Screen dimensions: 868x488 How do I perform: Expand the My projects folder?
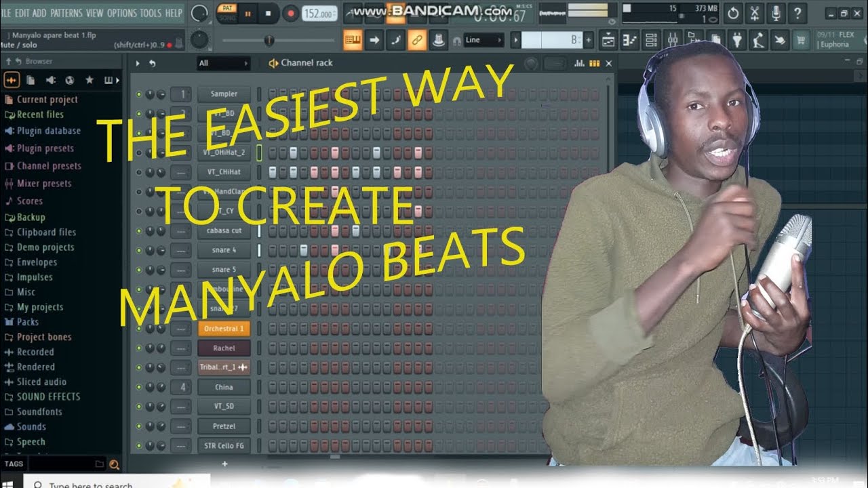pos(40,307)
